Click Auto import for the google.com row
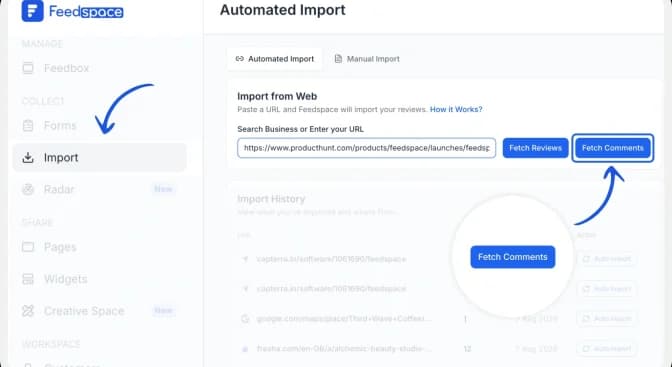672x367 pixels. (607, 319)
